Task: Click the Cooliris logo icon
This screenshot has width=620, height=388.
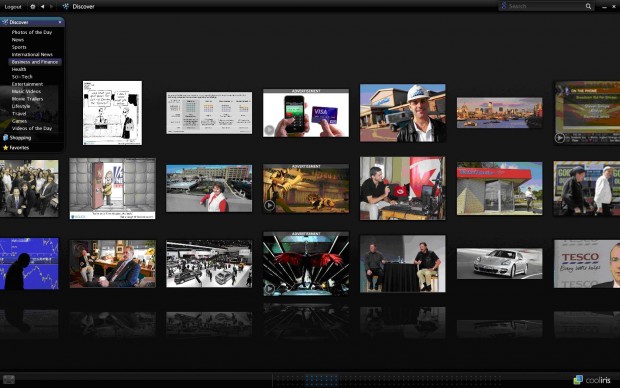Action: pos(578,380)
